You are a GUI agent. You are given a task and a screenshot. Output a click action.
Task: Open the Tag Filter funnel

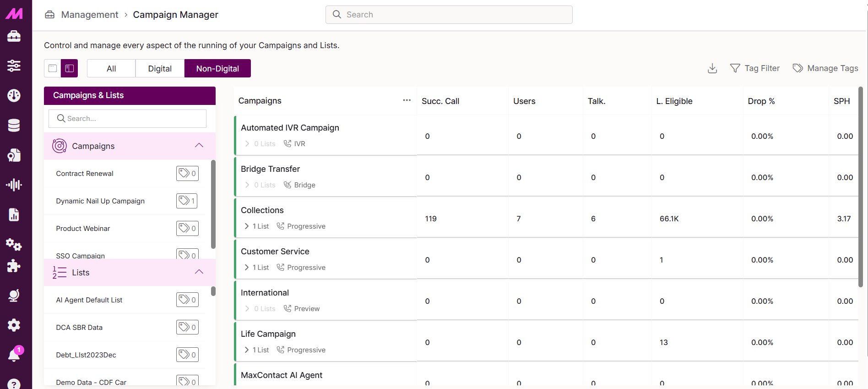click(754, 68)
